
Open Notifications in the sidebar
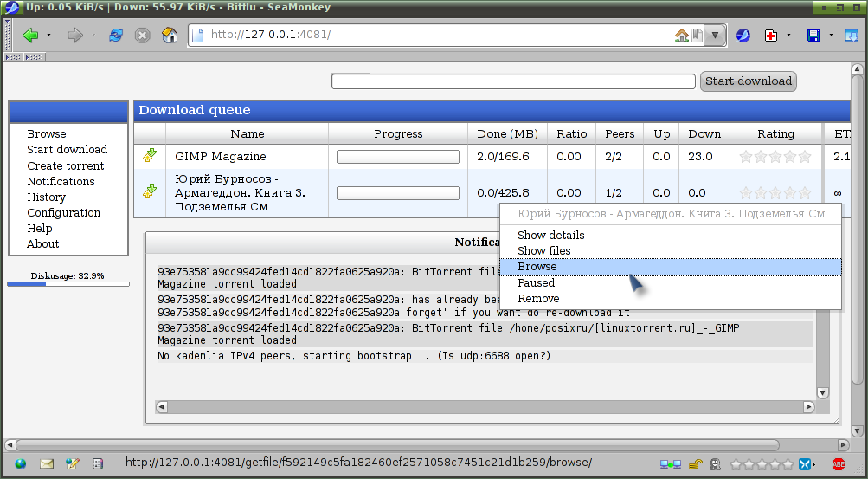pos(61,181)
